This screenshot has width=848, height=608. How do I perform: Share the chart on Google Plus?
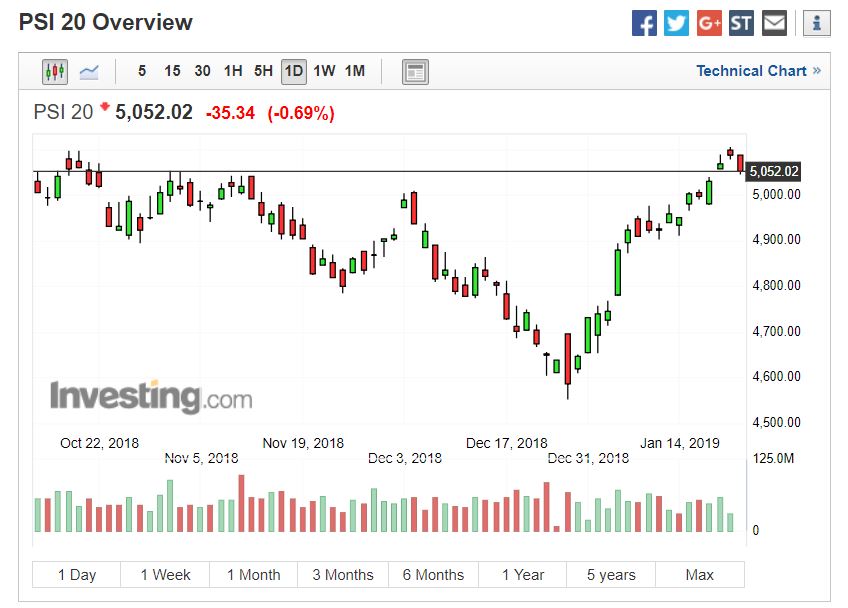(709, 23)
